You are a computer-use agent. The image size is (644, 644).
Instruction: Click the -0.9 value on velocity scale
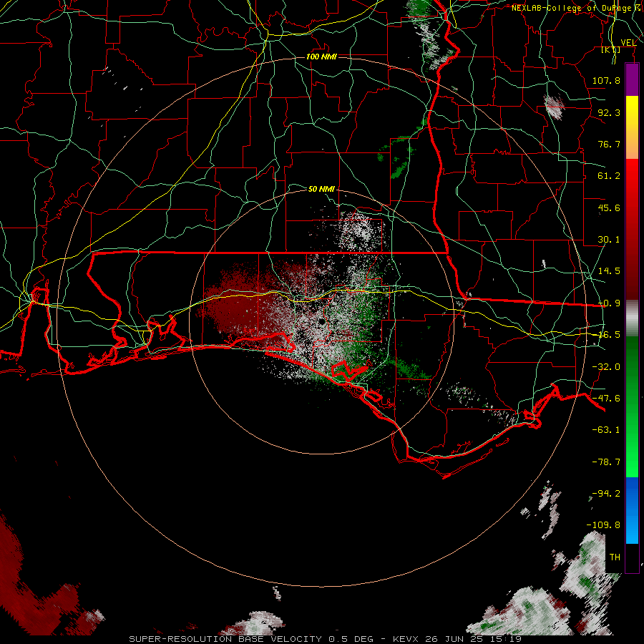[x=609, y=303]
